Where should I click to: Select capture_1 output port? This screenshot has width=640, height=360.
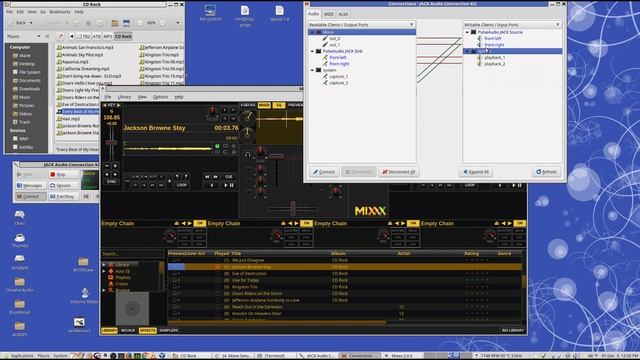coord(338,77)
